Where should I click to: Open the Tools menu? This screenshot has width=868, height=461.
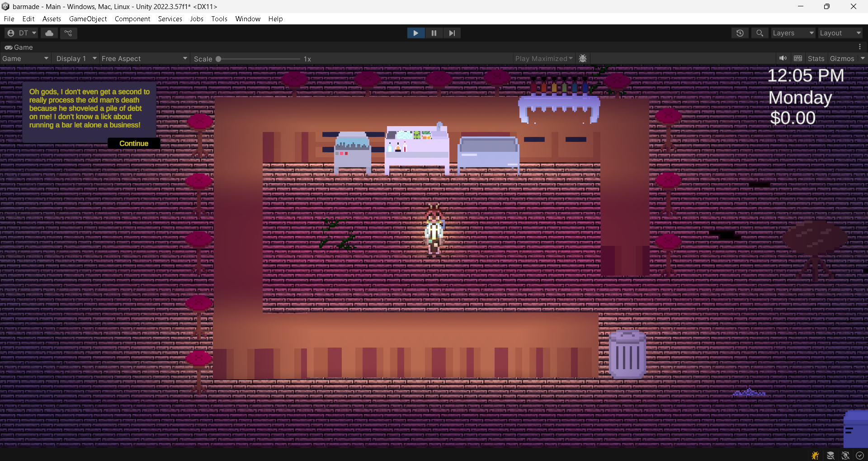point(219,19)
